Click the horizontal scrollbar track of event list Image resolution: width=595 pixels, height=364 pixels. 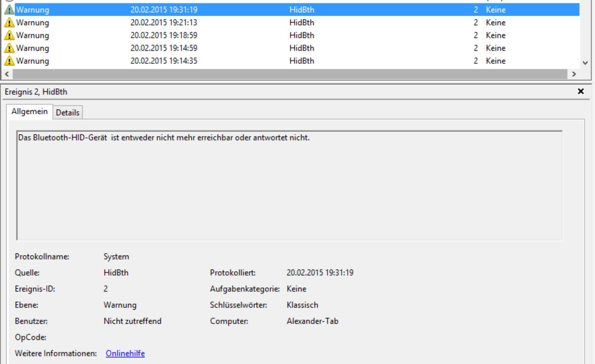[x=290, y=74]
